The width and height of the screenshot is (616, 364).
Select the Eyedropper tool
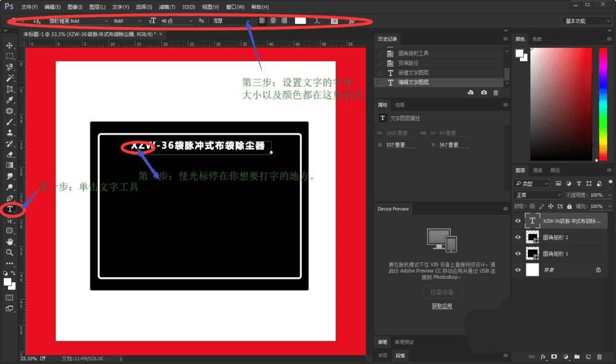pos(9,100)
